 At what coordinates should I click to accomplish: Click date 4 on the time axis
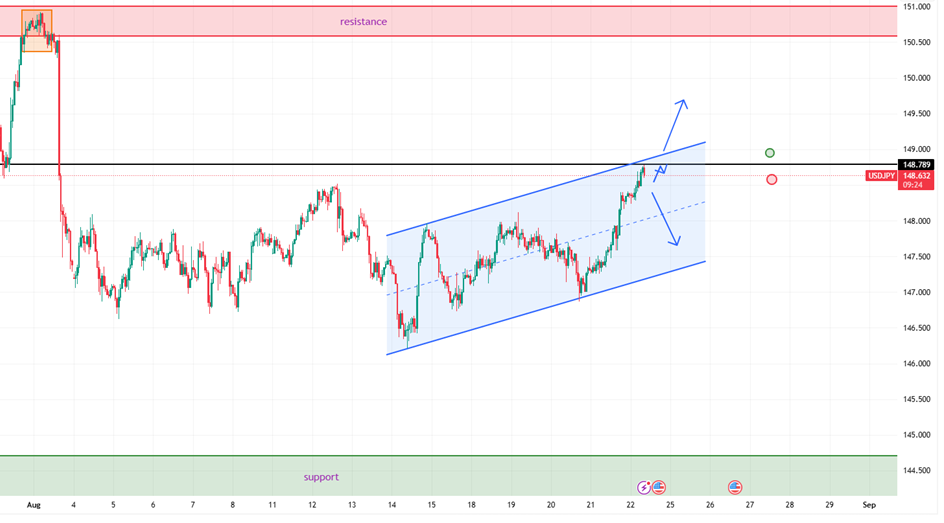pos(73,505)
